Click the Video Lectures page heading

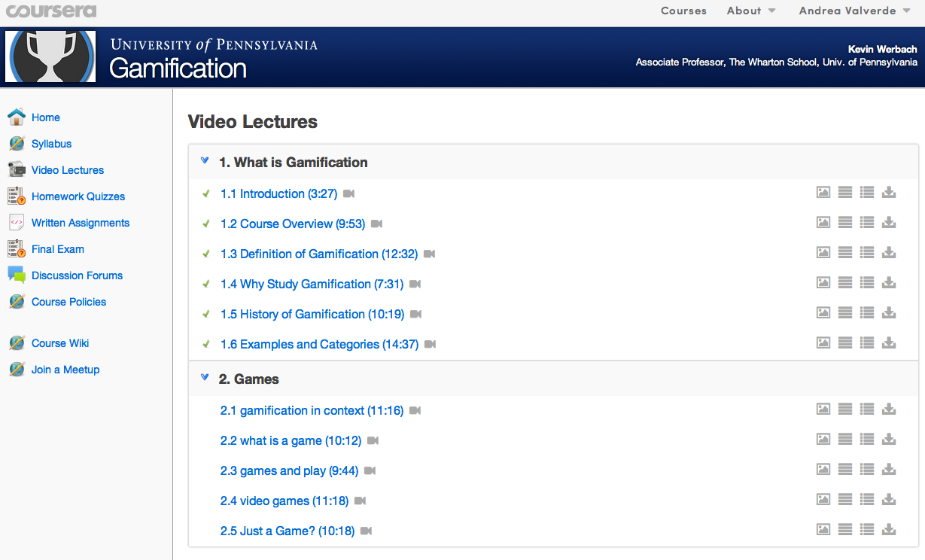coord(253,122)
